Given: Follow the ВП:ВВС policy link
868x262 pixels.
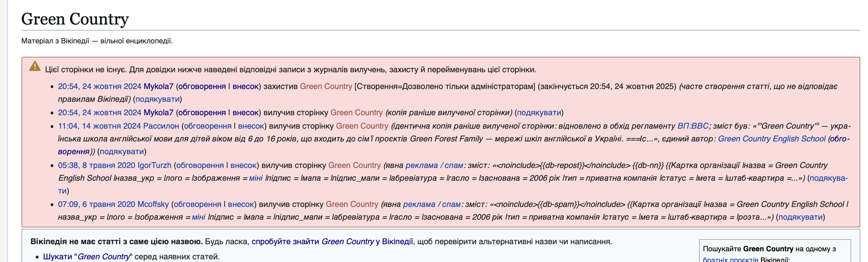Looking at the screenshot, I should coord(693,126).
